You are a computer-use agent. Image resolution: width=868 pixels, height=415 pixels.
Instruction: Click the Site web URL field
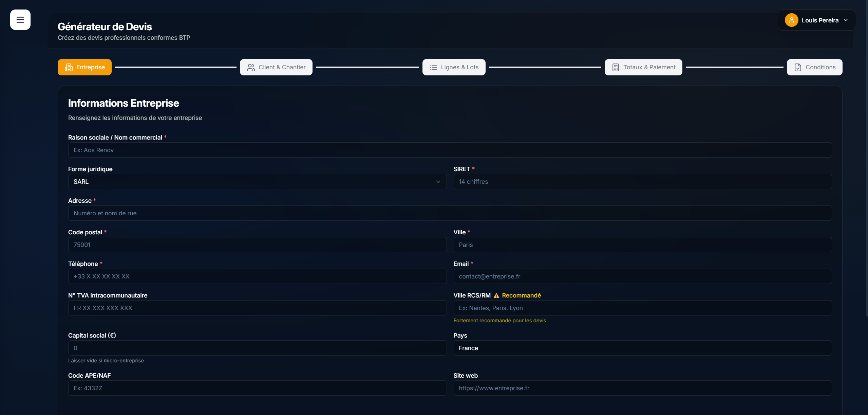tap(642, 388)
